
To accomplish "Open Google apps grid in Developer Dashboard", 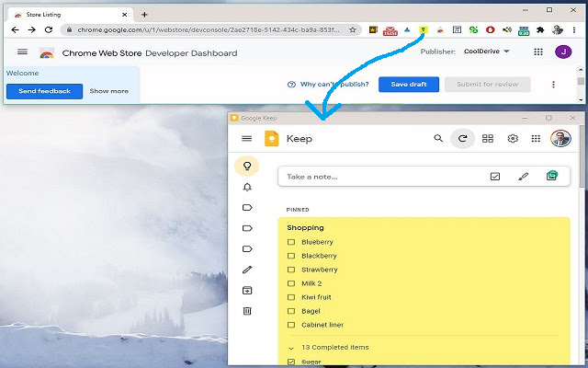I will pos(538,52).
